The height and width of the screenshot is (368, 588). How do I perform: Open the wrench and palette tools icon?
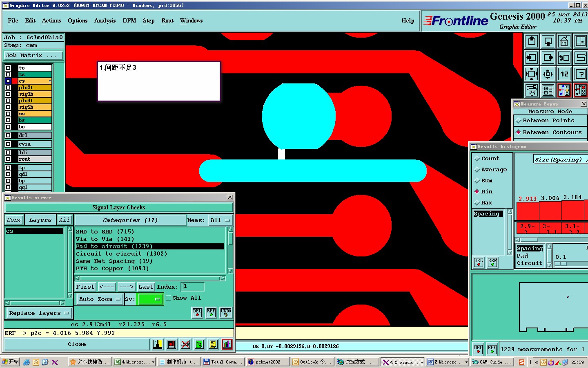tap(532, 90)
